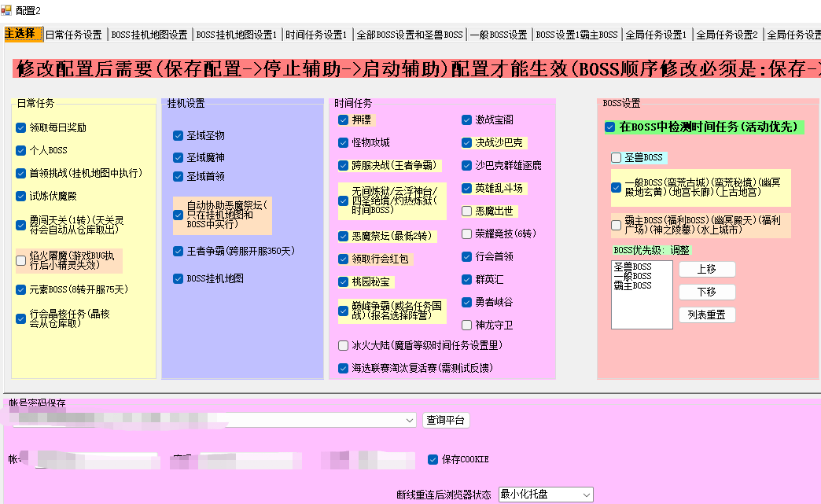
Task: Switch to the 全局任务设置2 tab
Action: (727, 35)
